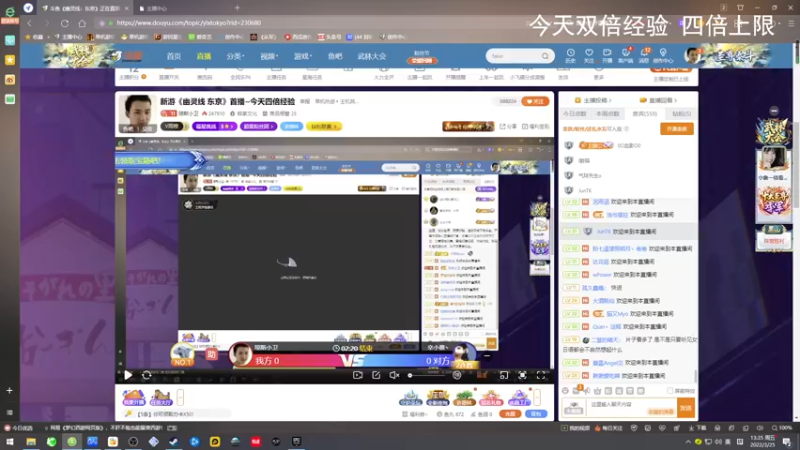Open the 历史 history icon

click(x=570, y=56)
